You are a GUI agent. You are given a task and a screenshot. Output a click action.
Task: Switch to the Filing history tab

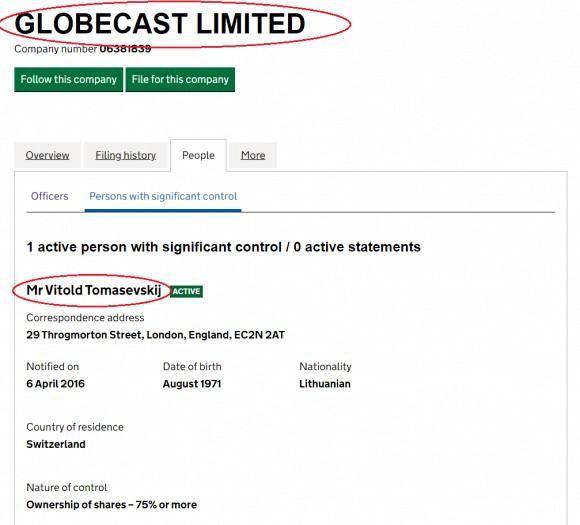pyautogui.click(x=126, y=155)
